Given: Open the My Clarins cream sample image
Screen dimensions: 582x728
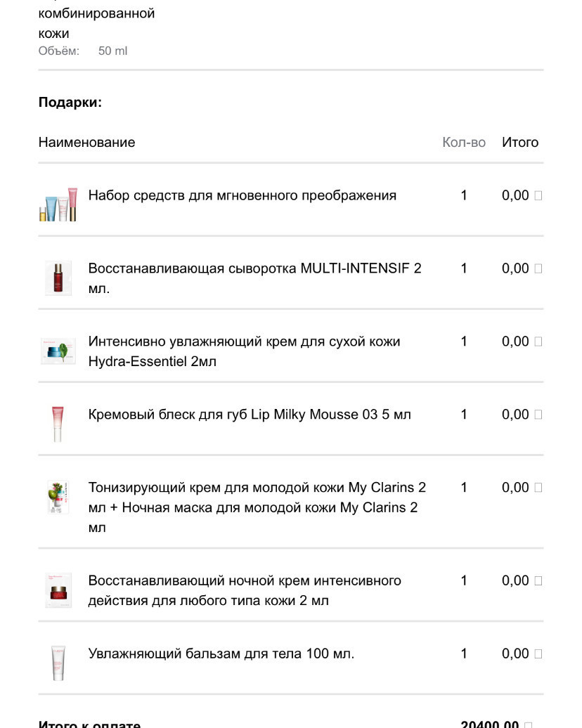Looking at the screenshot, I should pos(58,498).
